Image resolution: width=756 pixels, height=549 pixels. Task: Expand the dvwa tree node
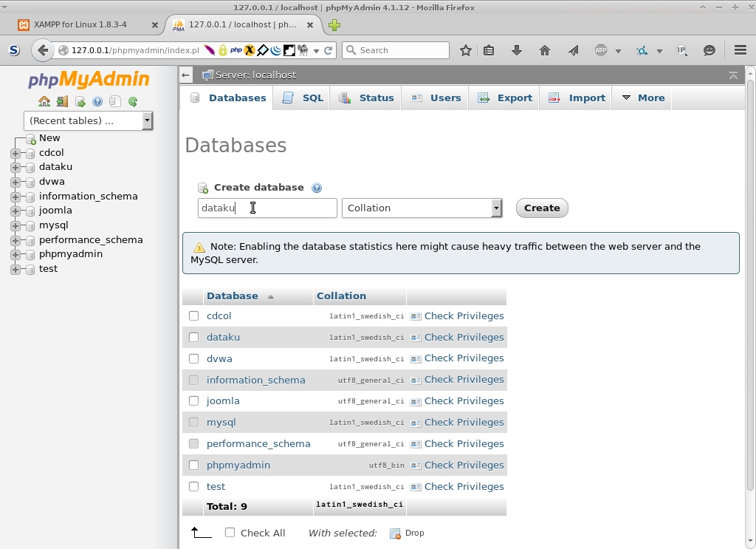tap(16, 183)
